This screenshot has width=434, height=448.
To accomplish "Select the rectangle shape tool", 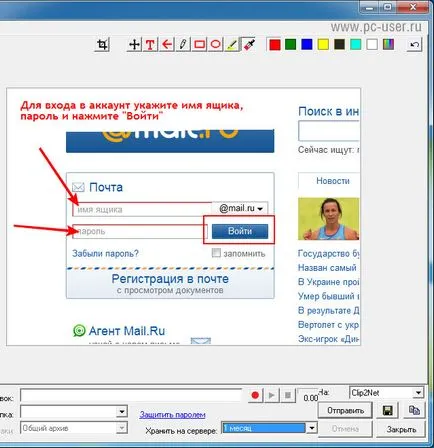I will click(199, 44).
